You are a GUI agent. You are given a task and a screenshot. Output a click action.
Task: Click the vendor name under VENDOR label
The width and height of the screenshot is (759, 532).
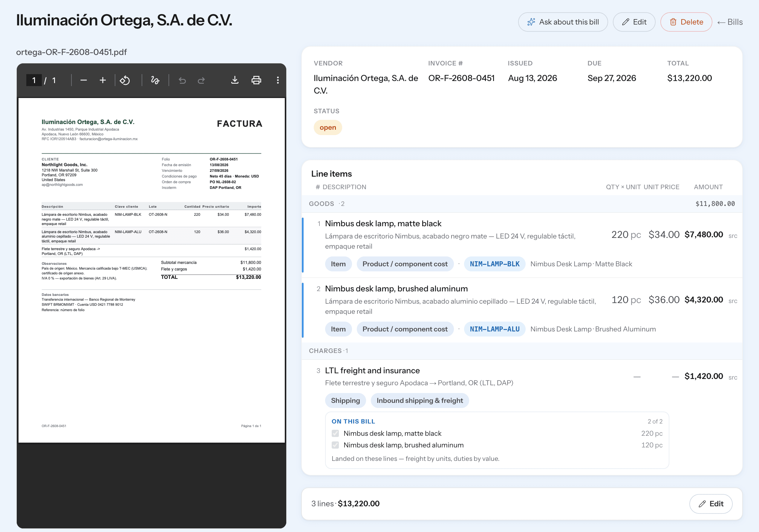[366, 84]
